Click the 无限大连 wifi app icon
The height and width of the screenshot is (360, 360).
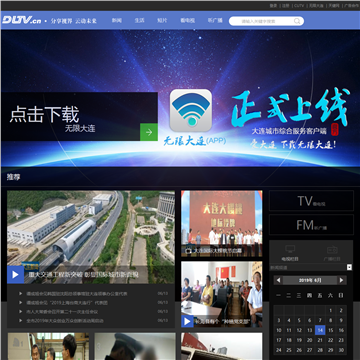(x=191, y=110)
